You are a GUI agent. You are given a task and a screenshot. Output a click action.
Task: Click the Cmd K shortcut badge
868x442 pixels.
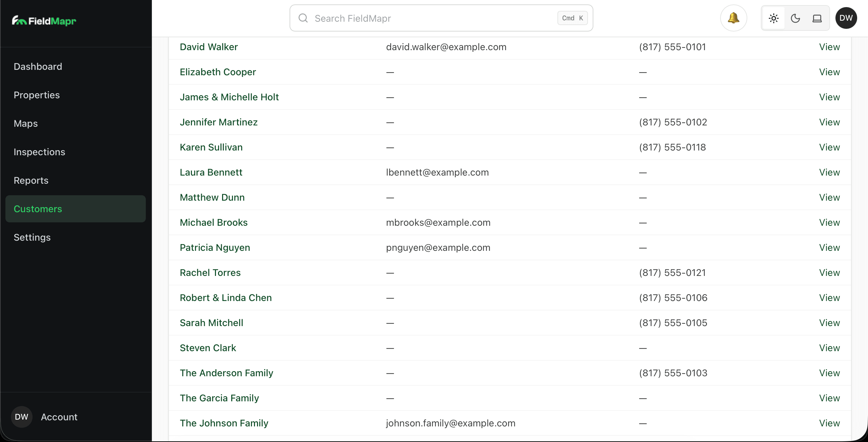pos(573,18)
